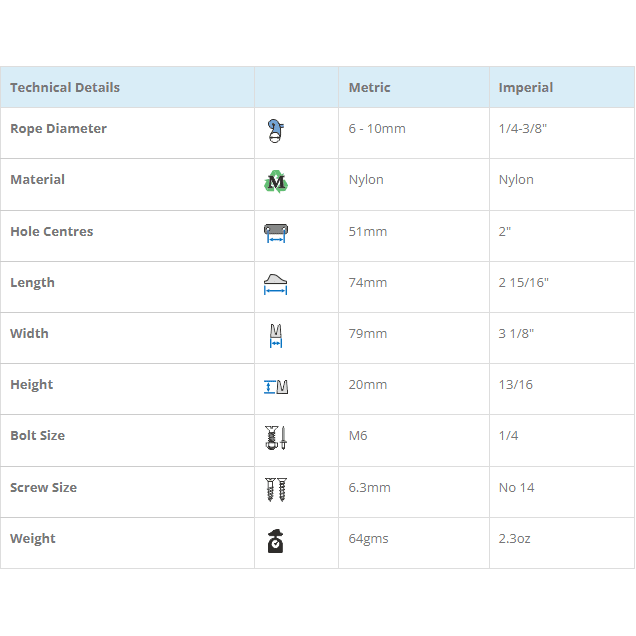This screenshot has height=636, width=636.
Task: Click the green recycle material icon
Action: (x=276, y=182)
